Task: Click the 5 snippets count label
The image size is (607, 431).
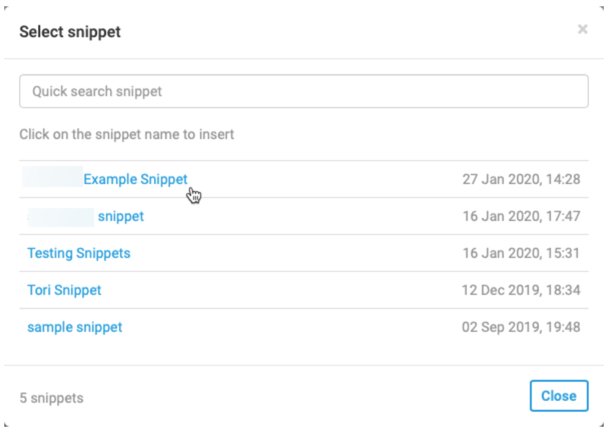Action: (x=51, y=397)
